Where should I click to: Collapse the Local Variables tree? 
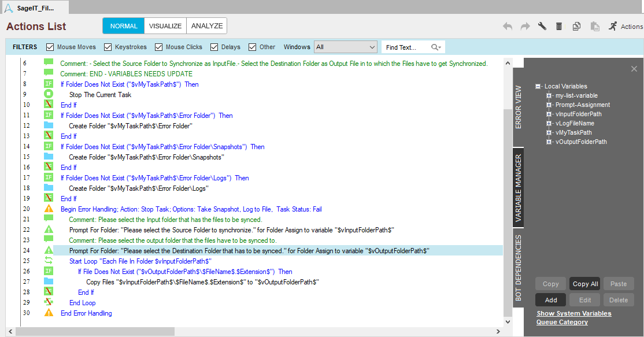(538, 86)
